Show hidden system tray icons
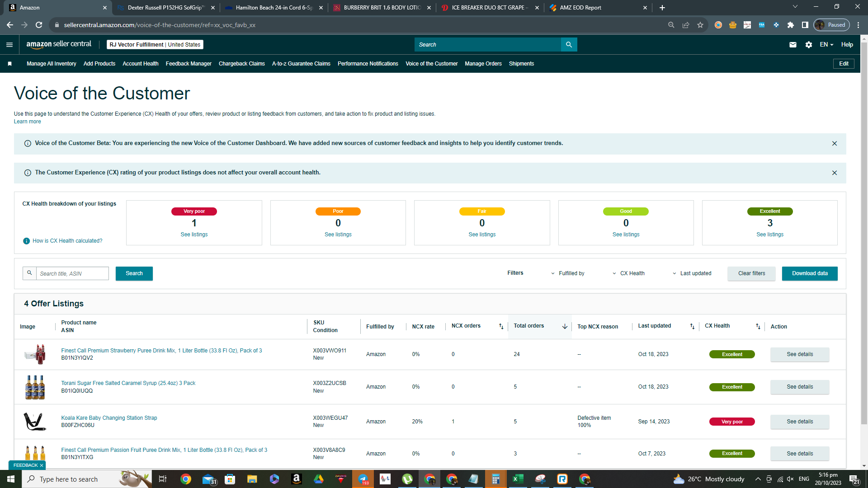The image size is (868, 488). (758, 479)
